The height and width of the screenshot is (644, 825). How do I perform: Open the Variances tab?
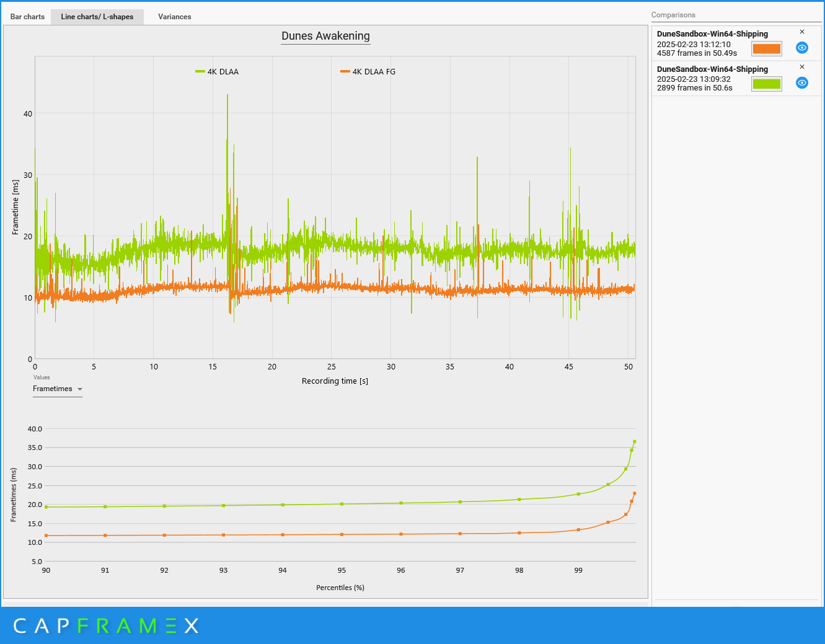pyautogui.click(x=174, y=17)
